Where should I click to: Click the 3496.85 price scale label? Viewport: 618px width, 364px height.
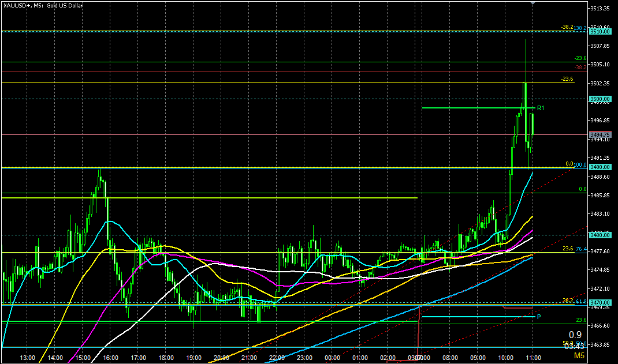(600, 121)
